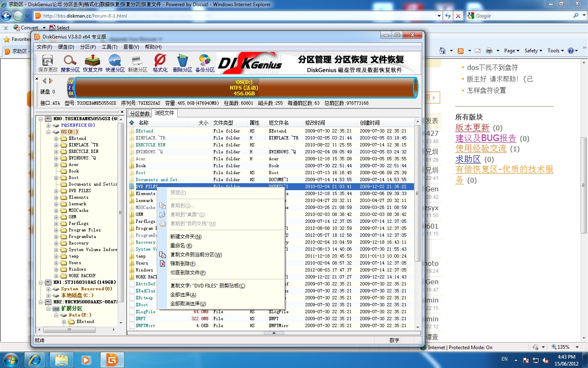
Task: Open the 搜索分区 search partition tool
Action: pyautogui.click(x=70, y=63)
